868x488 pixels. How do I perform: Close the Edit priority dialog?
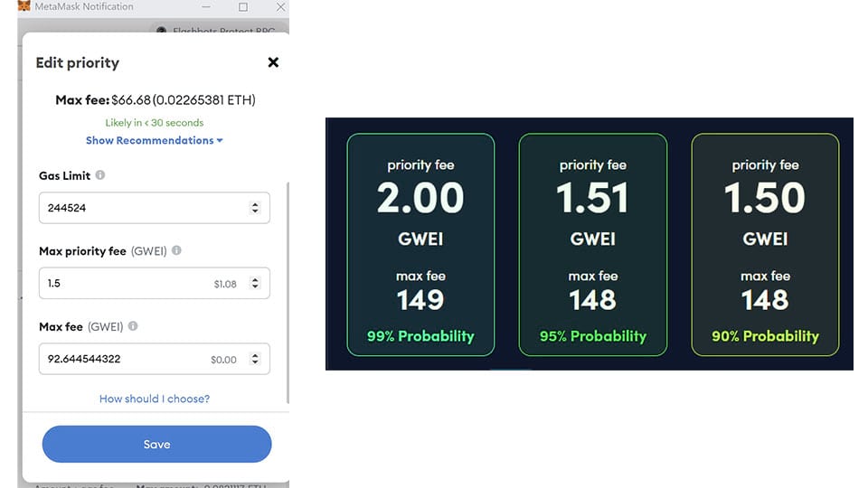[273, 62]
